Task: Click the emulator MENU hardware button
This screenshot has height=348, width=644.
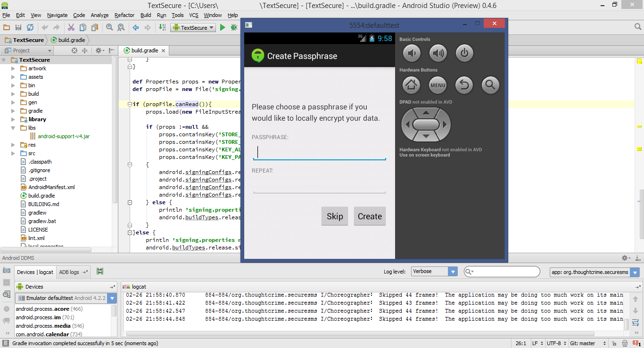Action: (x=438, y=85)
